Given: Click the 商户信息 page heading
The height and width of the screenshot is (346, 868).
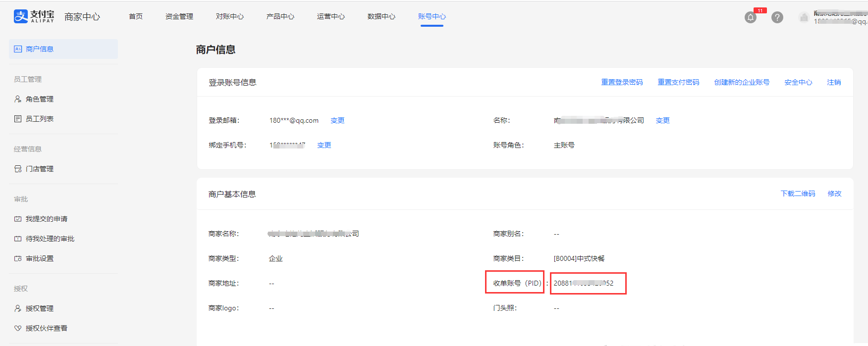Looking at the screenshot, I should (x=216, y=49).
